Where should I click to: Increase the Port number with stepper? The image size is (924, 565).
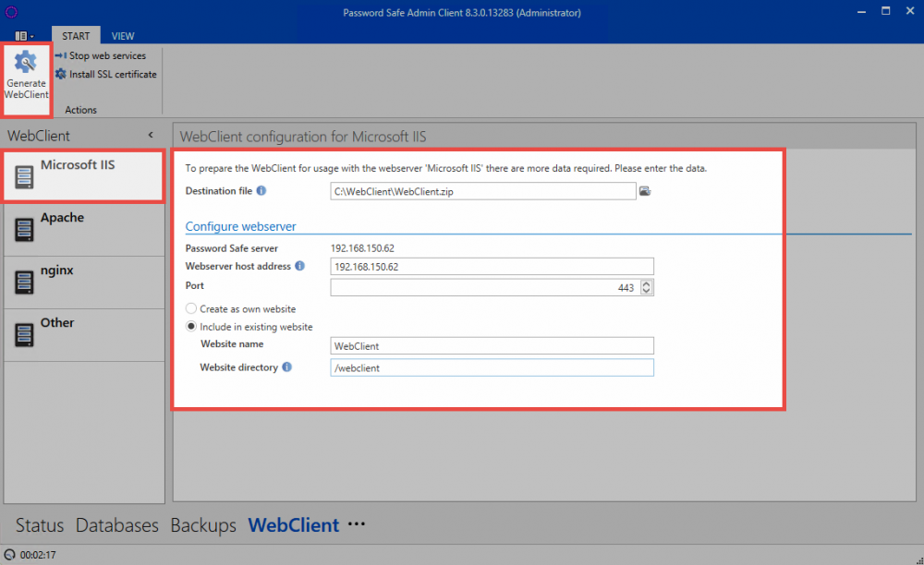pyautogui.click(x=646, y=284)
